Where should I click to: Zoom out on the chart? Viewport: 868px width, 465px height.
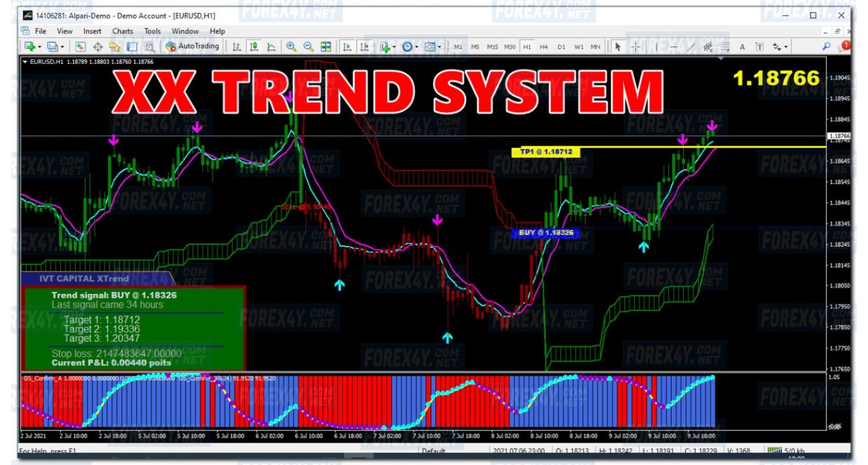[x=308, y=46]
